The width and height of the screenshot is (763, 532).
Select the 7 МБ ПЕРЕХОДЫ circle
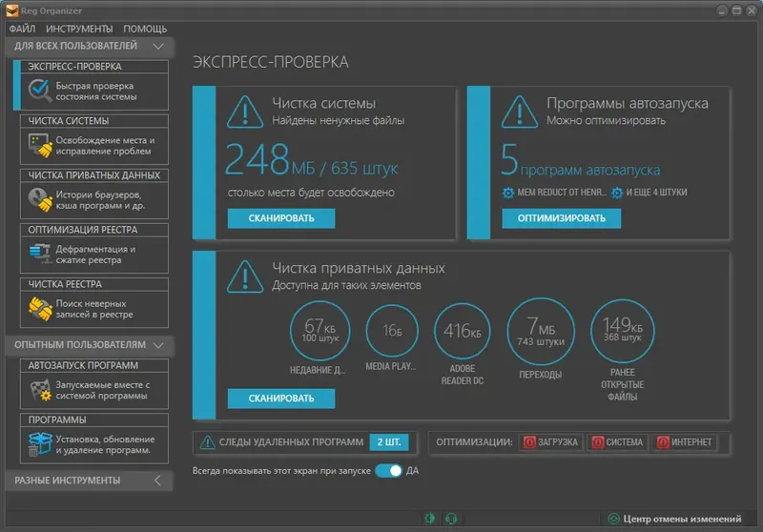point(541,331)
